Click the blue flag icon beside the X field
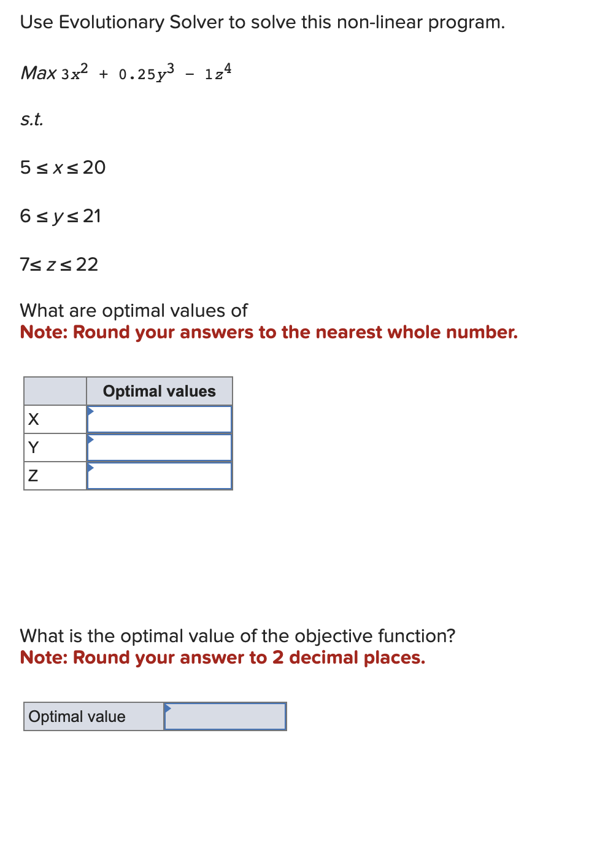Screen dimensions: 616x857 tap(91, 411)
